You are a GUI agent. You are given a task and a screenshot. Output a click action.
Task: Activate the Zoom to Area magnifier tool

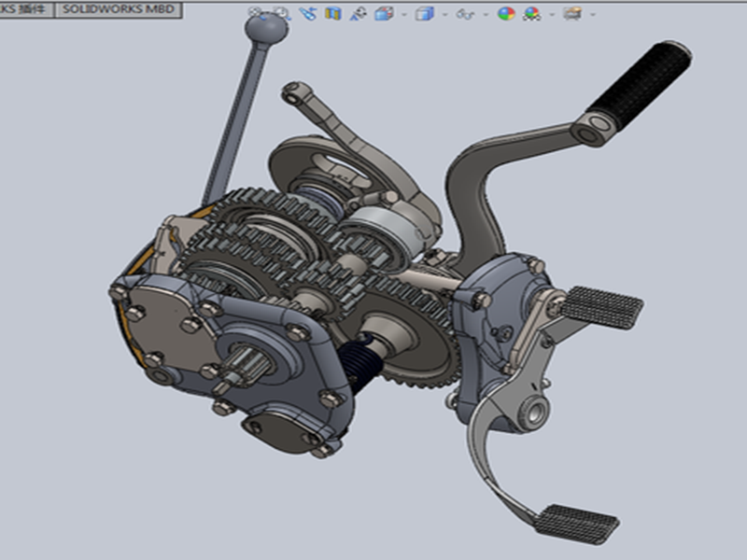(281, 14)
